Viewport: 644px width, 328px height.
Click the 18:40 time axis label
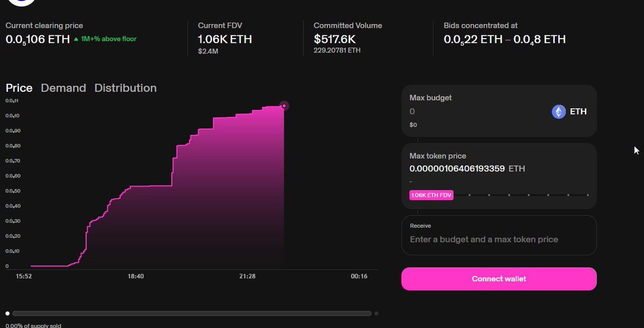point(136,276)
